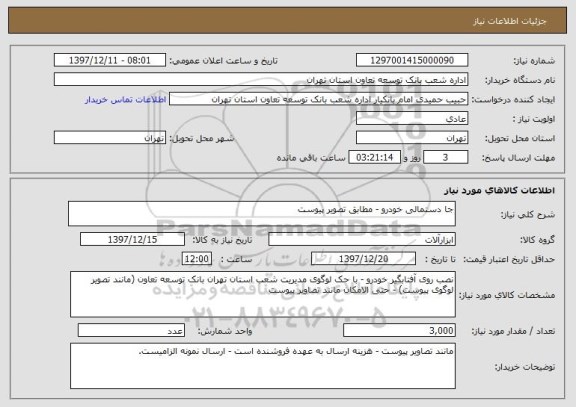Click the تعداد / مقدار مورد نیاز label
Image resolution: width=576 pixels, height=407 pixels.
pos(513,331)
